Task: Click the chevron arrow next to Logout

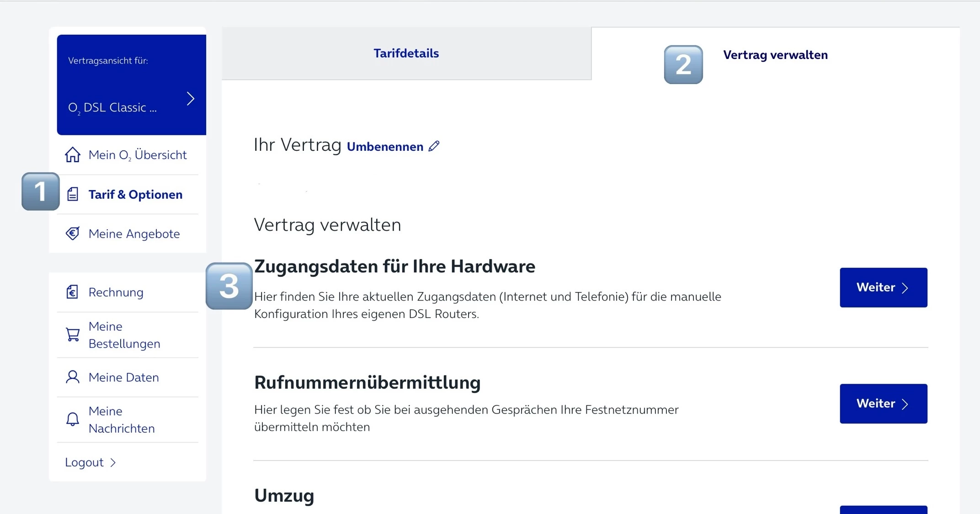Action: pos(113,463)
